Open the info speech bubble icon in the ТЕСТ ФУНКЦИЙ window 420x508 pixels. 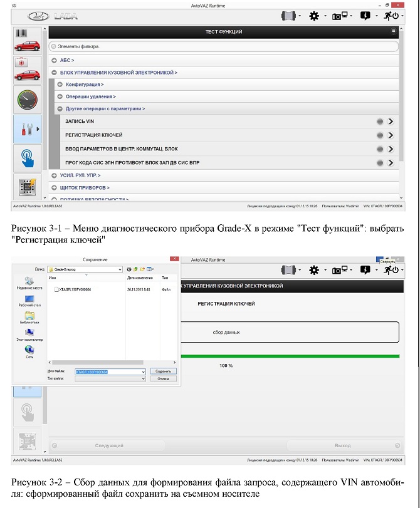pyautogui.click(x=365, y=16)
